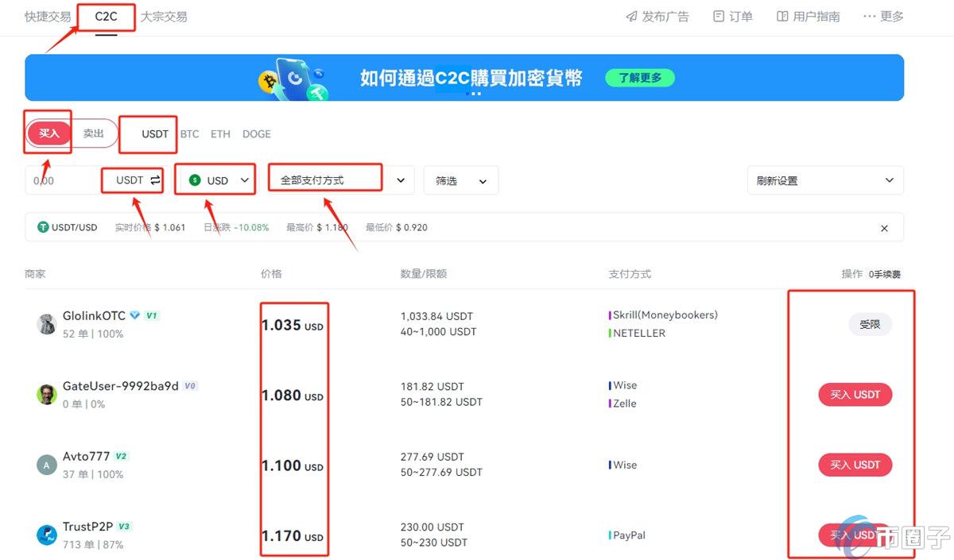Expand the 刷新设置 refresh settings dropdown
The height and width of the screenshot is (560, 954).
point(824,180)
